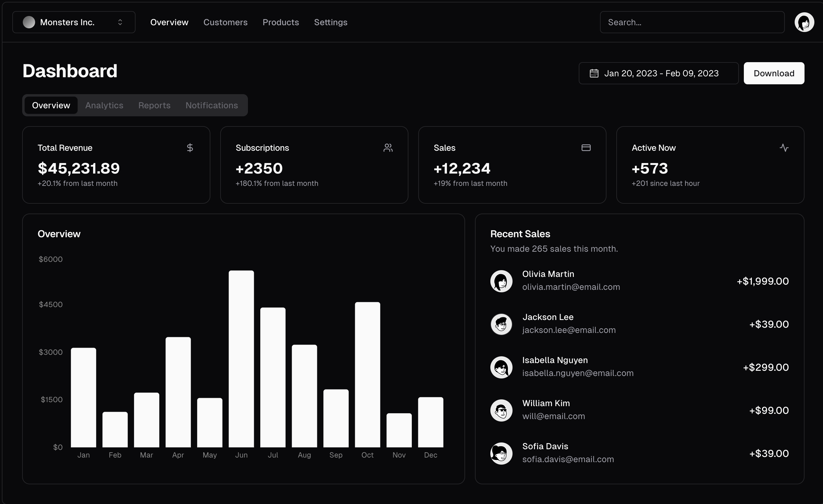Click the dollar sign icon on Total Revenue card
The image size is (823, 504).
190,147
